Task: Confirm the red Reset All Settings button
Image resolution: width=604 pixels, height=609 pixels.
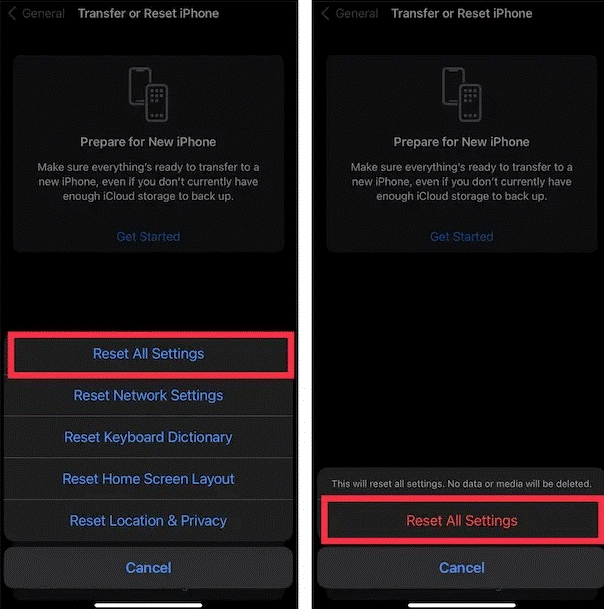Action: tap(462, 520)
